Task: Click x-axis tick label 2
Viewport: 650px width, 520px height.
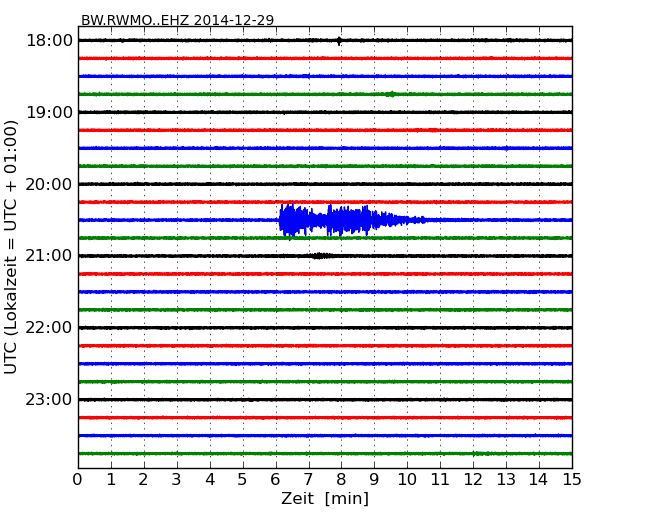Action: 144,479
